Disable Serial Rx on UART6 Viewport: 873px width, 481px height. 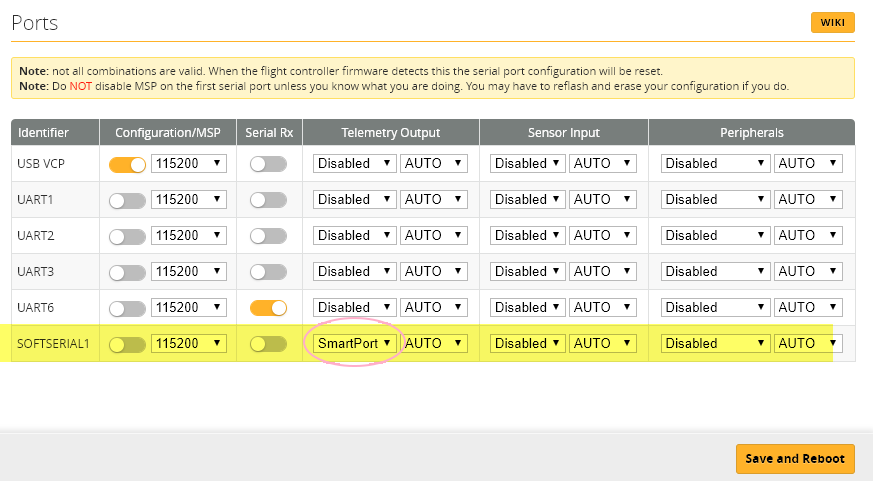pyautogui.click(x=268, y=308)
